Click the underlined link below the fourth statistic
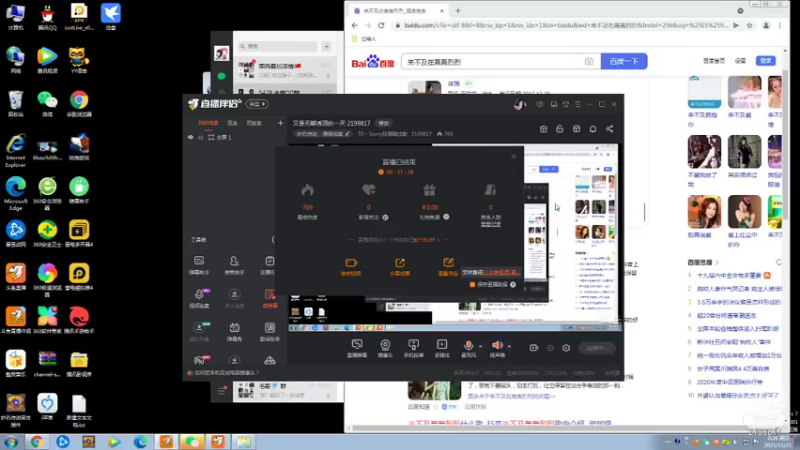The height and width of the screenshot is (450, 800). click(x=490, y=224)
